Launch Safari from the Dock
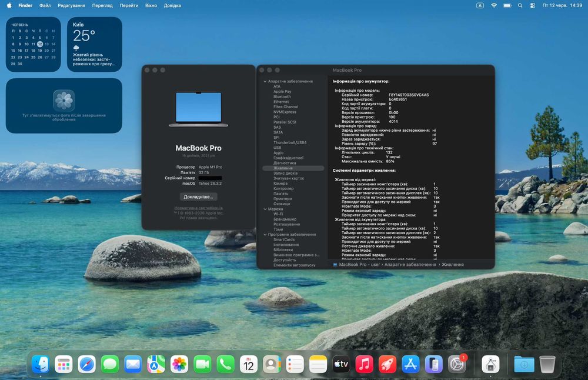This screenshot has width=588, height=380. 86,364
